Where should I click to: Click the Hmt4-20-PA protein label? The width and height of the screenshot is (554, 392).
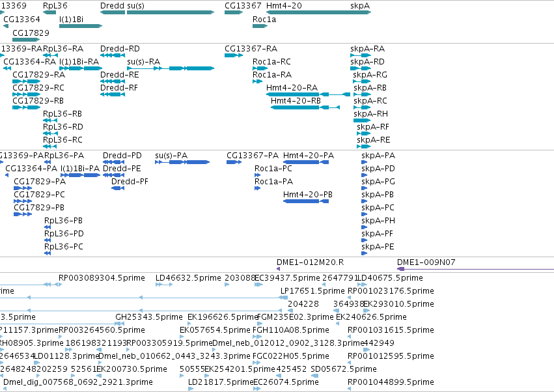(309, 156)
